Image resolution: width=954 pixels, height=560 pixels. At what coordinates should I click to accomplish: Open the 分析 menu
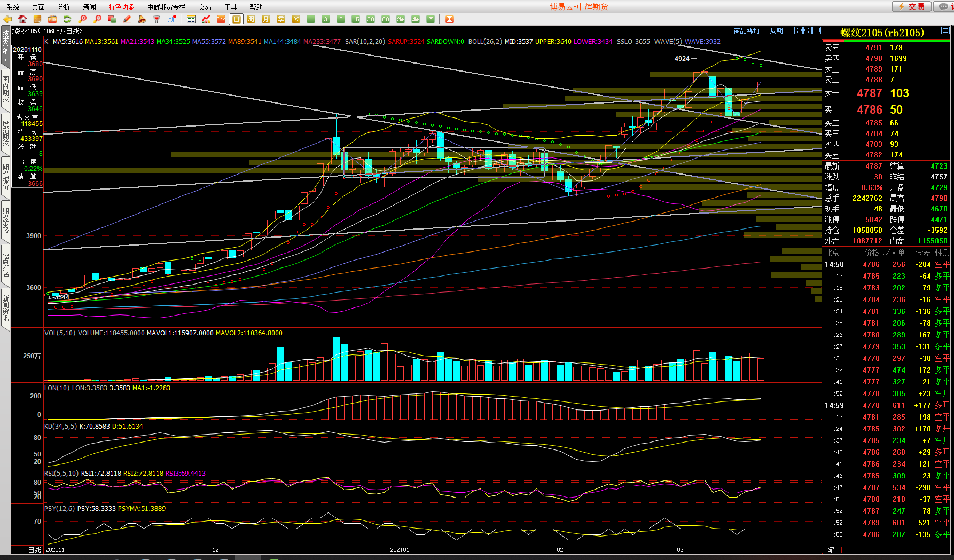[x=64, y=7]
